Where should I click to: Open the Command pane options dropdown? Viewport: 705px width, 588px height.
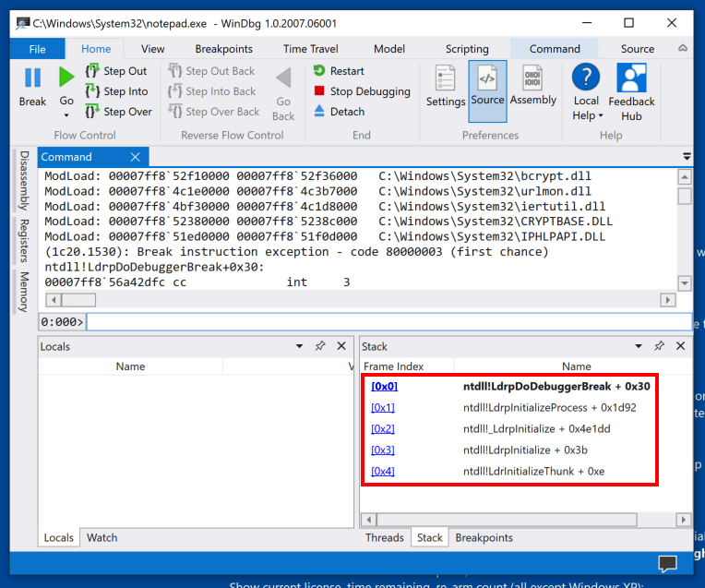[687, 157]
